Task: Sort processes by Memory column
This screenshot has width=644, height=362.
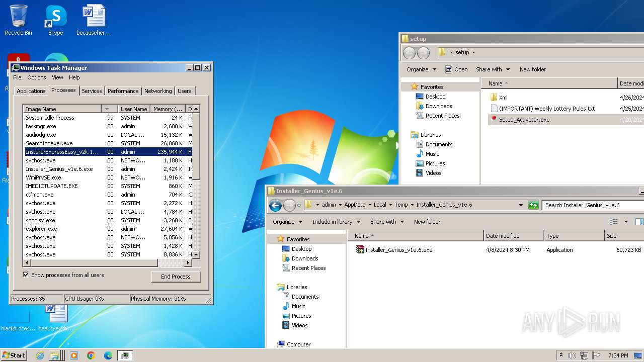Action: tap(168, 109)
